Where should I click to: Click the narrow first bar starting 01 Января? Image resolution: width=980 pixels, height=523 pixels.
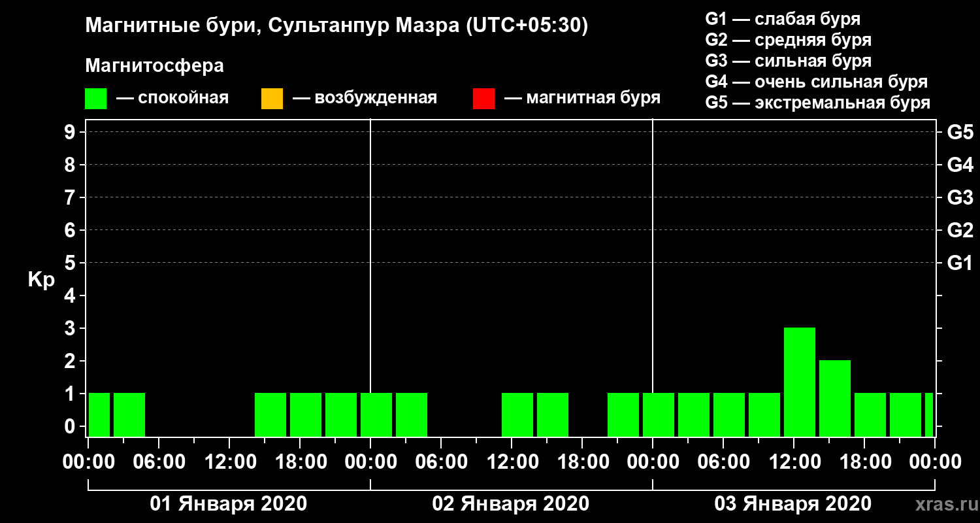pos(99,414)
